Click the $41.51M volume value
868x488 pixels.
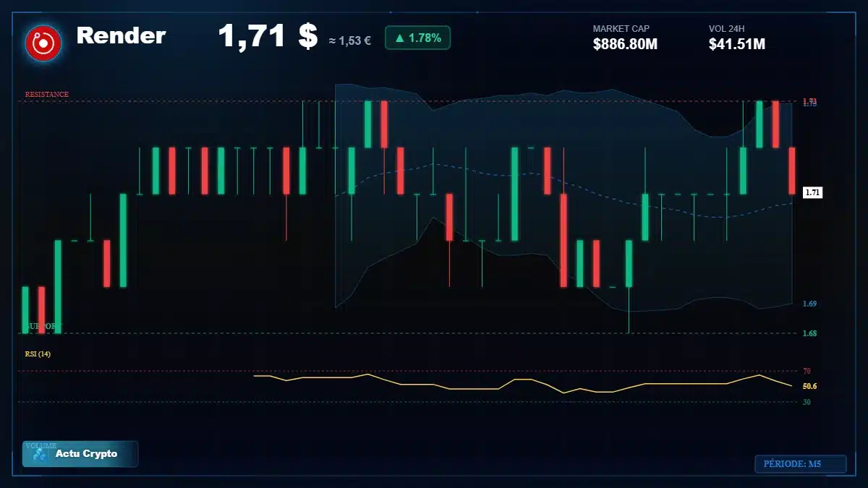click(737, 44)
